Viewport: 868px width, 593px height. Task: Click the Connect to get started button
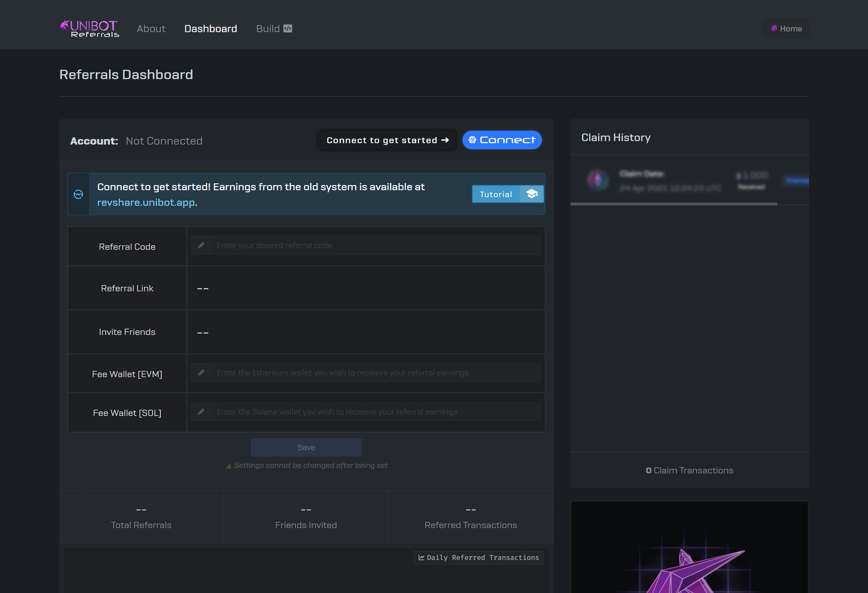[386, 140]
